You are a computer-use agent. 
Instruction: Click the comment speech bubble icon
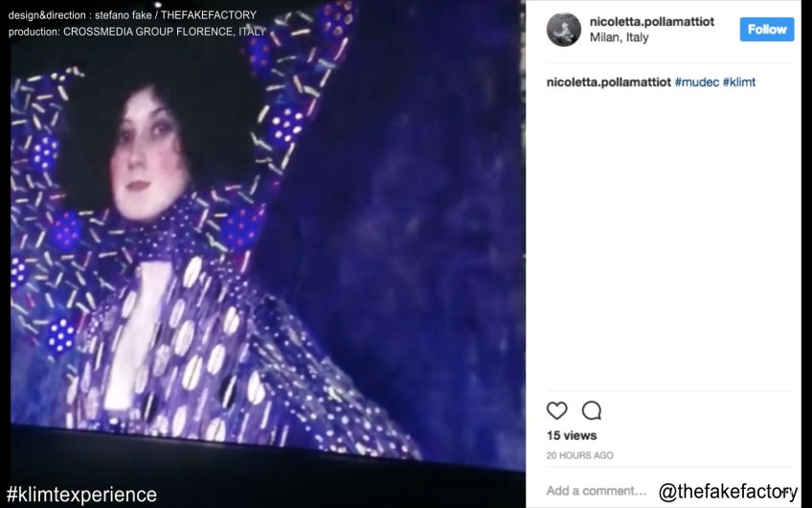pyautogui.click(x=592, y=410)
